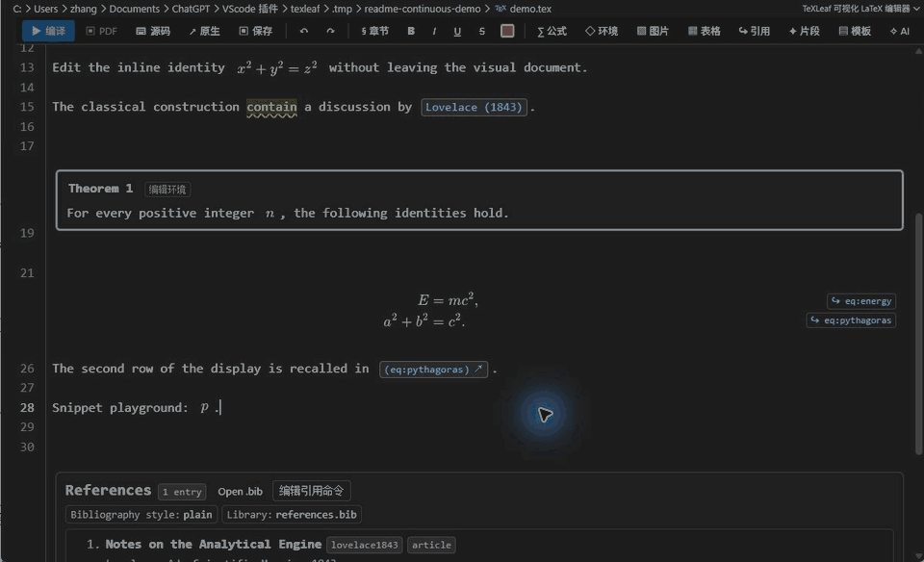Switch to 源码 source view
The width and height of the screenshot is (924, 562).
pyautogui.click(x=153, y=31)
